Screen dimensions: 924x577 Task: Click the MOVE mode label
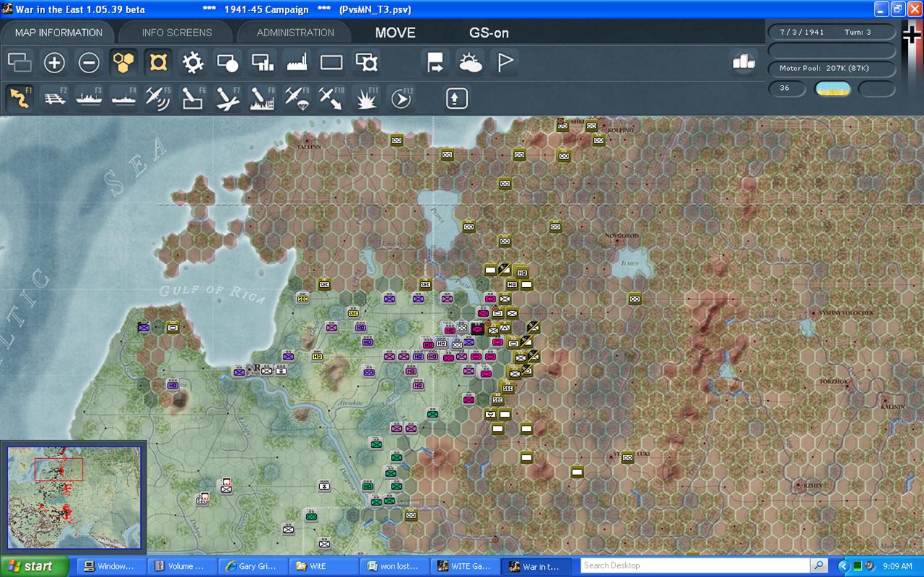tap(395, 33)
